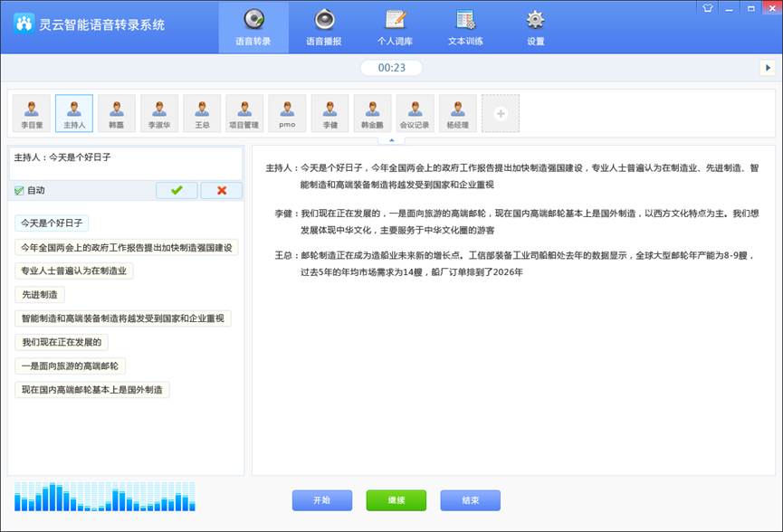Screen dimensions: 783x532
Task: Click the 先进制造 phrase tag
Action: point(38,294)
